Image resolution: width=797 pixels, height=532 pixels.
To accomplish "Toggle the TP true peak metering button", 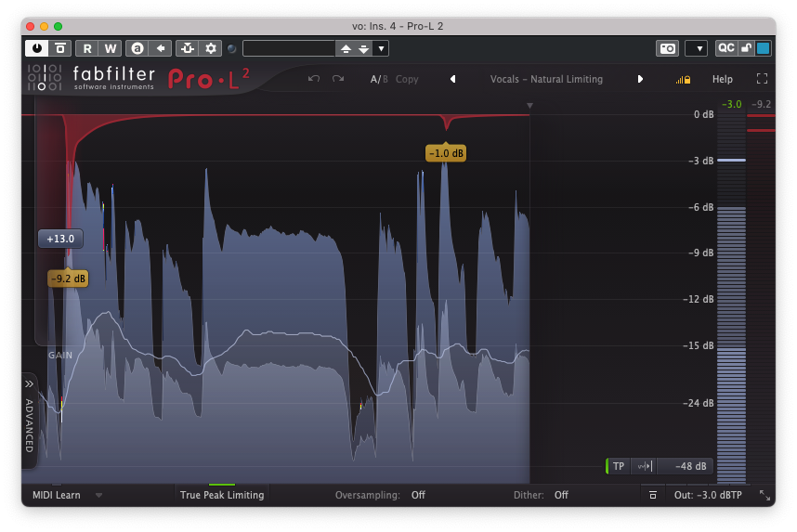I will (x=618, y=466).
